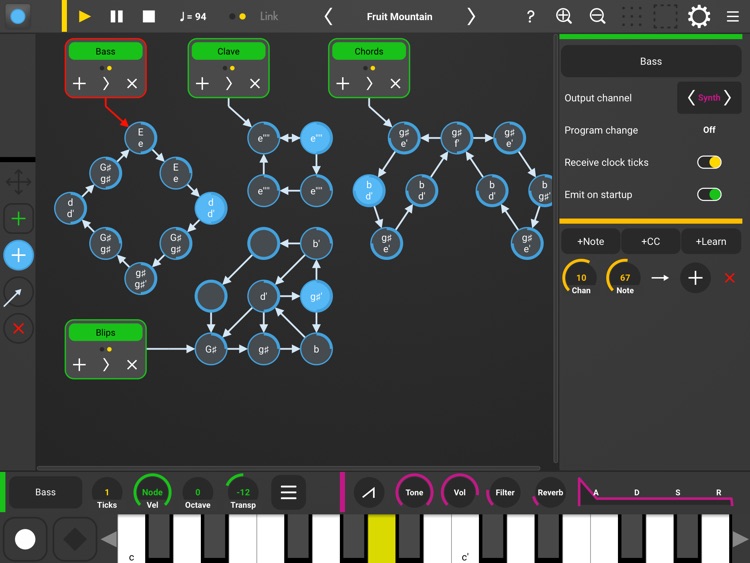Select the Blips generator header

click(105, 332)
